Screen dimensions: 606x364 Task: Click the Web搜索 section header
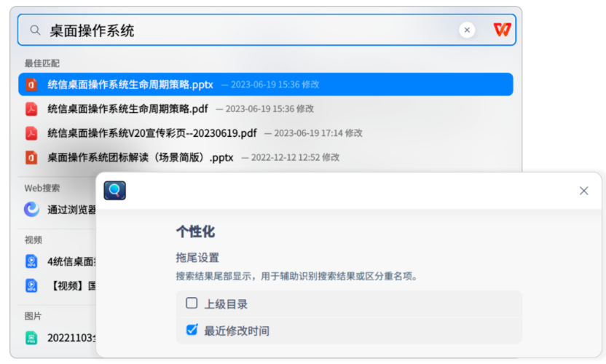[x=42, y=188]
